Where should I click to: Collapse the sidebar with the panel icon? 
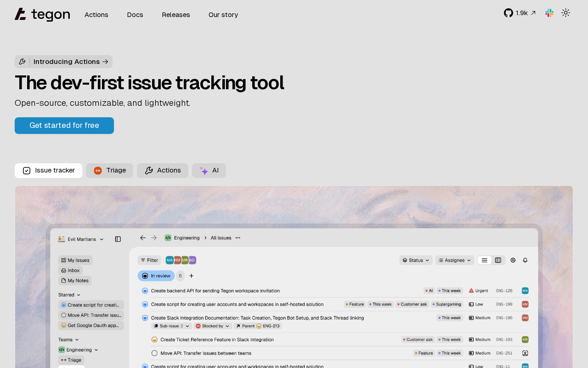pyautogui.click(x=118, y=239)
